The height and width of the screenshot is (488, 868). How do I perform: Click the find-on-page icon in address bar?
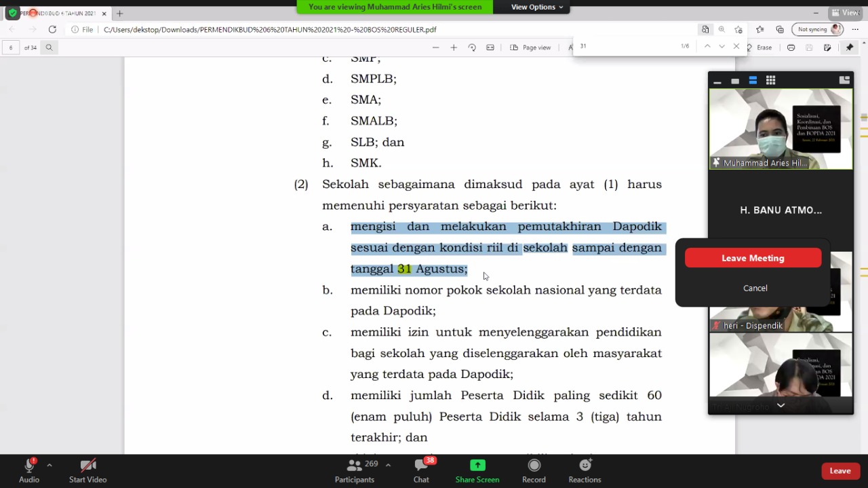(705, 30)
